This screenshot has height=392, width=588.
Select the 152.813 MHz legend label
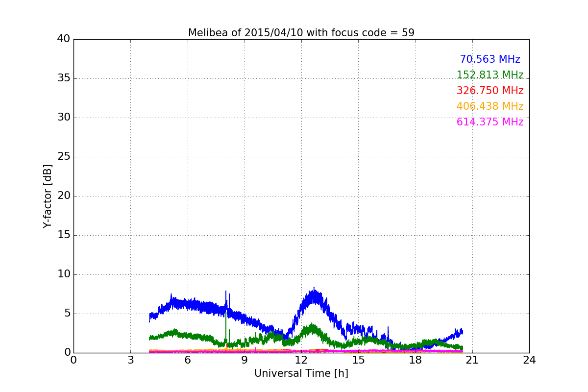coord(490,75)
